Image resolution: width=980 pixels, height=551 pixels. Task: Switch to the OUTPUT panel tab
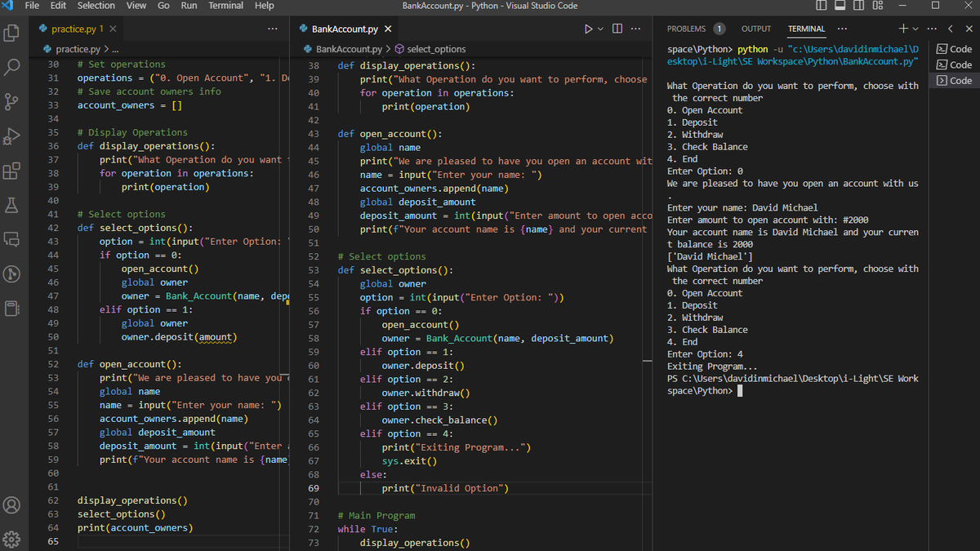(x=756, y=29)
